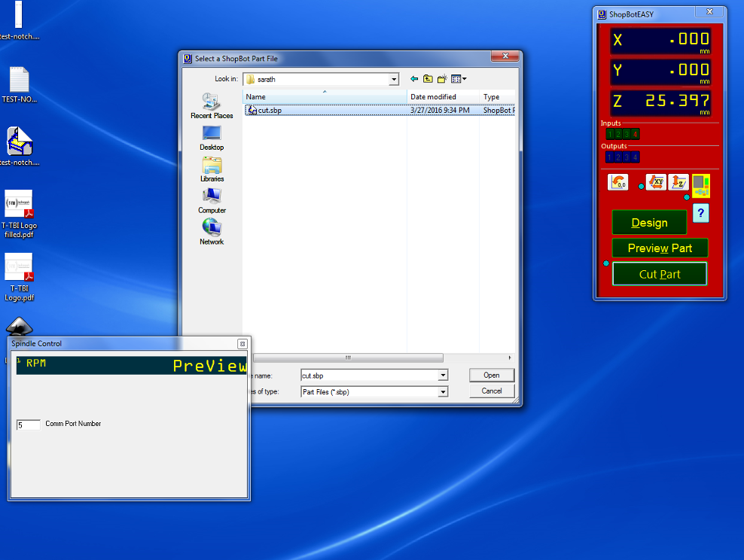Open Libraries in dialog sidebar
This screenshot has width=744, height=560.
(x=212, y=170)
